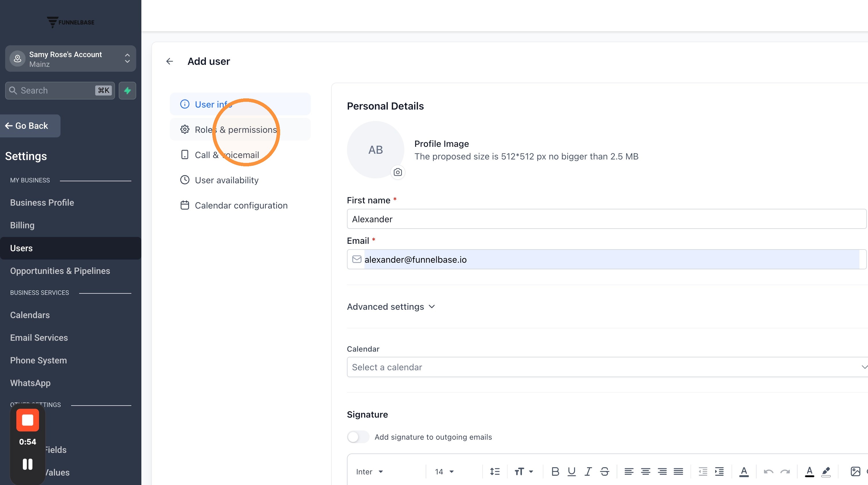Image resolution: width=868 pixels, height=485 pixels.
Task: Justify signature text
Action: (678, 472)
